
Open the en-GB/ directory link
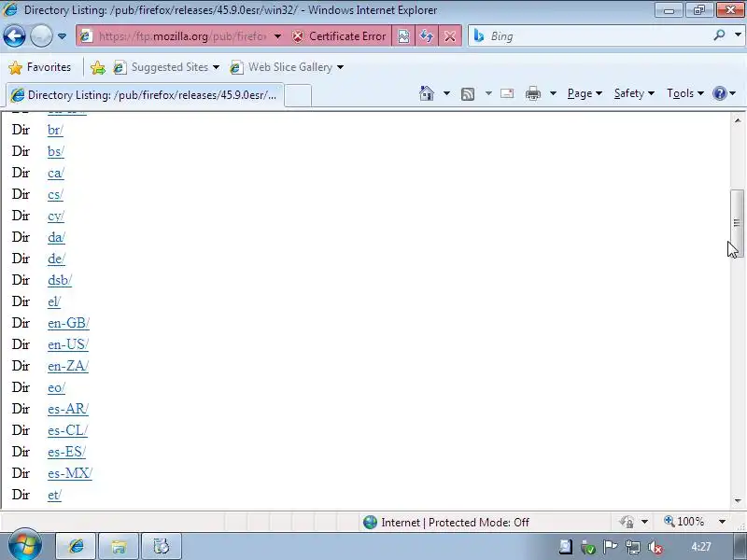[68, 323]
